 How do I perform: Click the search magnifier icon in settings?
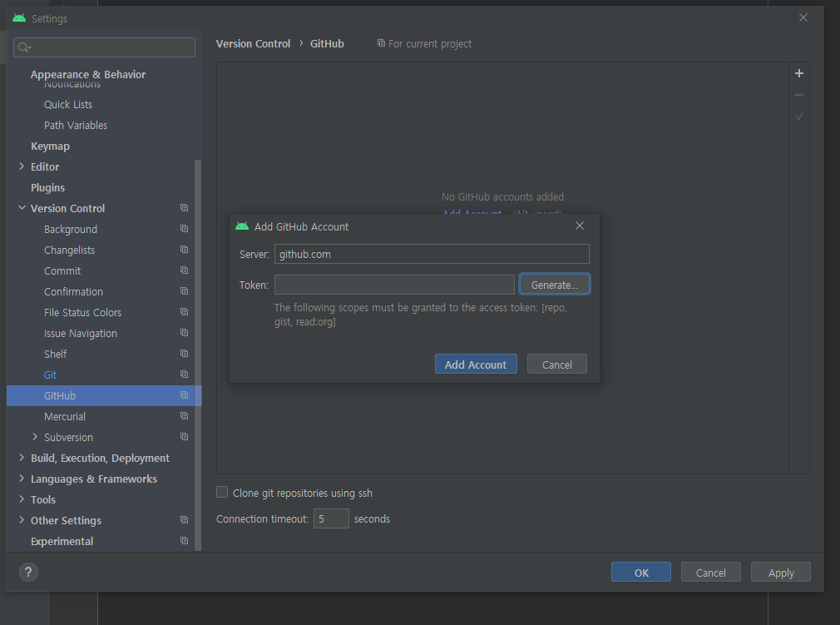(x=23, y=47)
